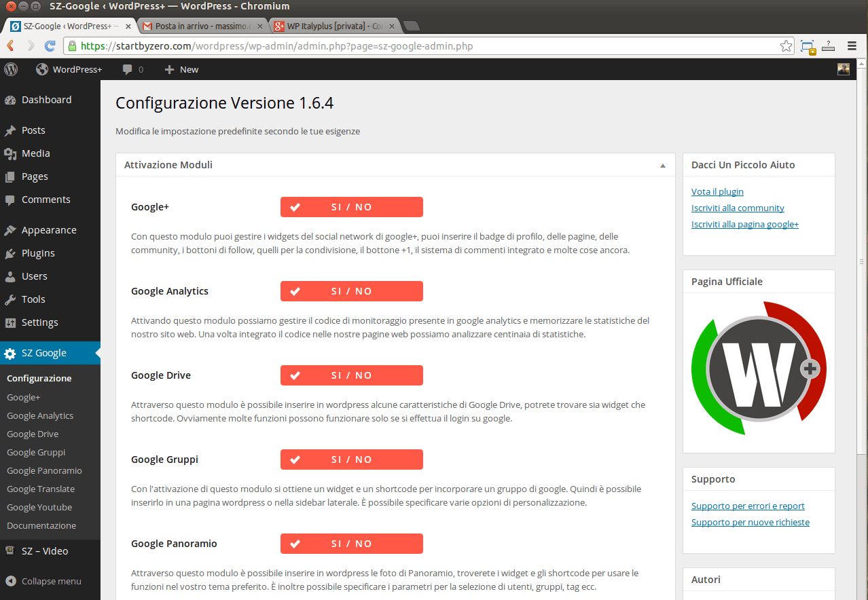
Task: Open the WordPress logo menu in admin bar
Action: click(11, 69)
